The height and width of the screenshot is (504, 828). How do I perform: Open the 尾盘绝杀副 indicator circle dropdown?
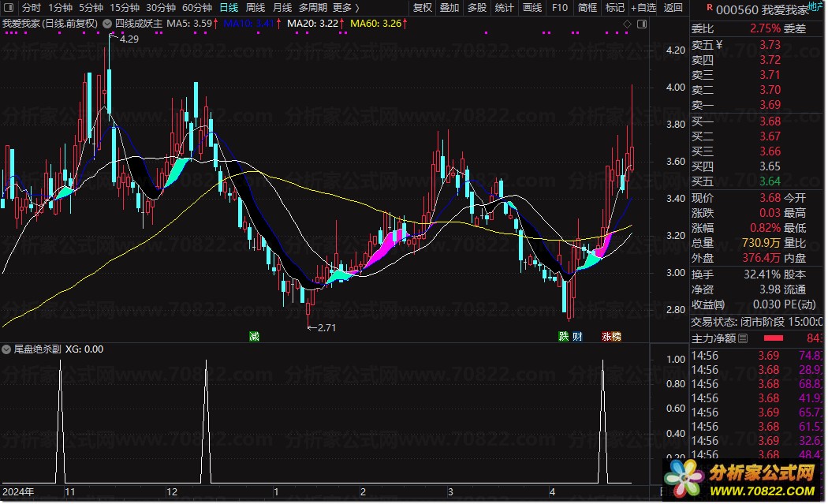6,349
